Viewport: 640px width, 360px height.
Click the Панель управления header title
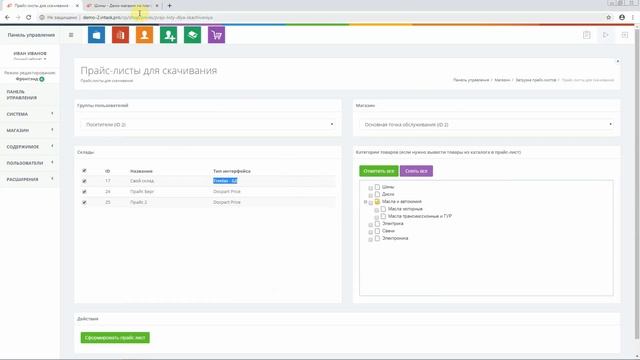31,35
